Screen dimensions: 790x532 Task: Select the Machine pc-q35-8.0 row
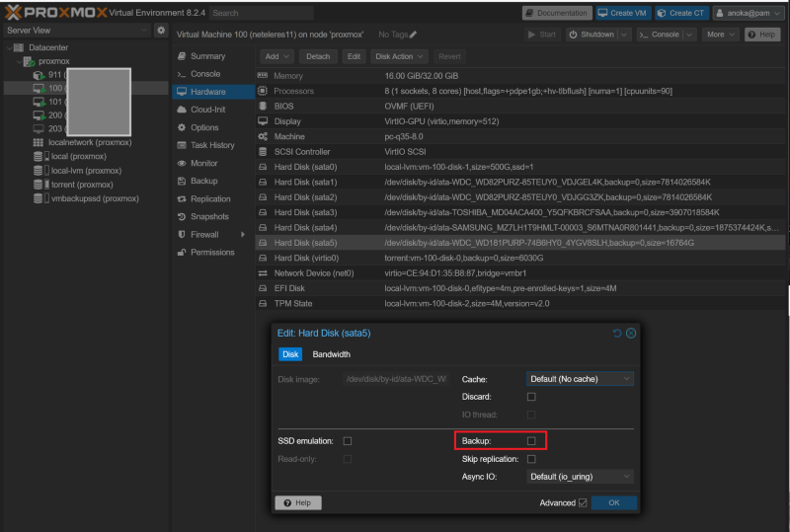(x=522, y=136)
